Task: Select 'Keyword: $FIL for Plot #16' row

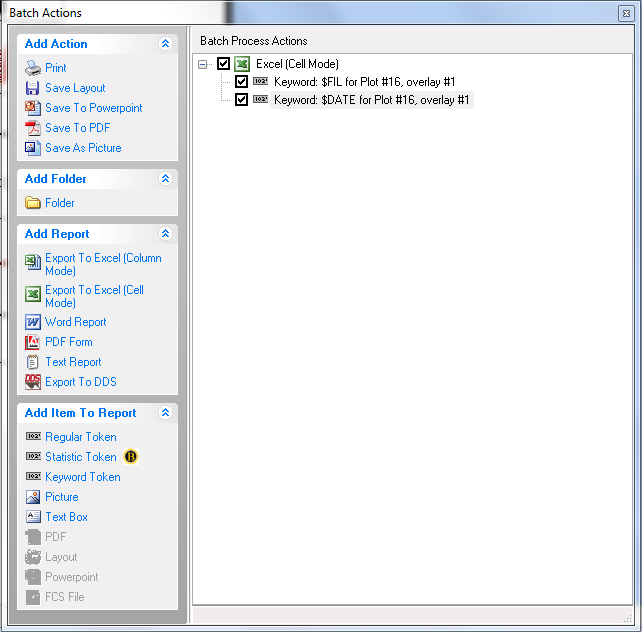Action: pyautogui.click(x=364, y=82)
